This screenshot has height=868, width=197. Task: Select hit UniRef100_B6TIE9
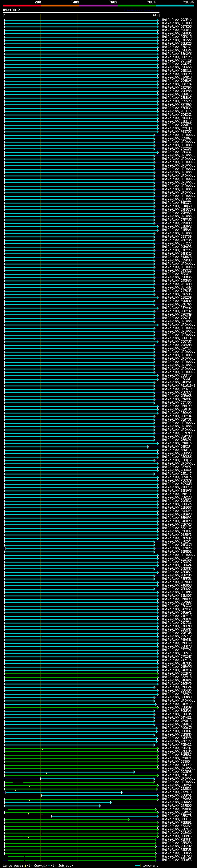tap(176, 60)
